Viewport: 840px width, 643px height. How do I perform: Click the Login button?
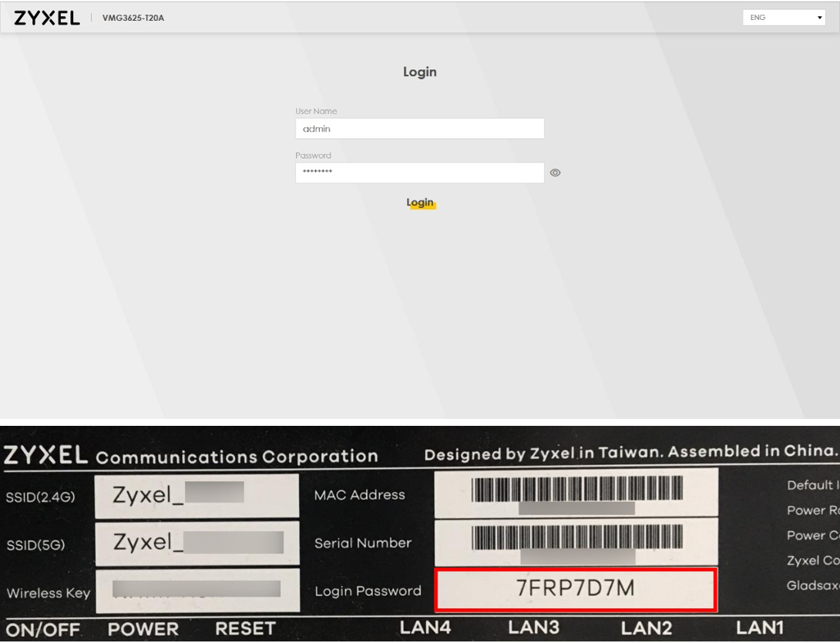pyautogui.click(x=420, y=203)
